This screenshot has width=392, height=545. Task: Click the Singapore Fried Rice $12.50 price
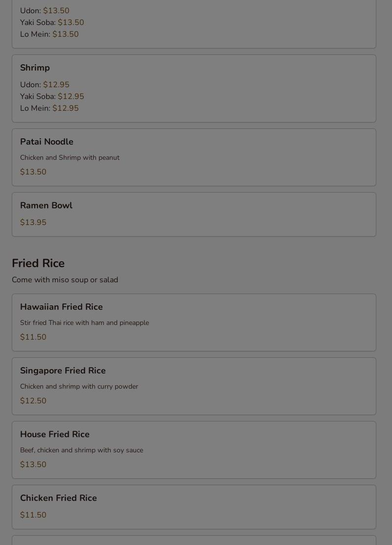[x=33, y=400]
